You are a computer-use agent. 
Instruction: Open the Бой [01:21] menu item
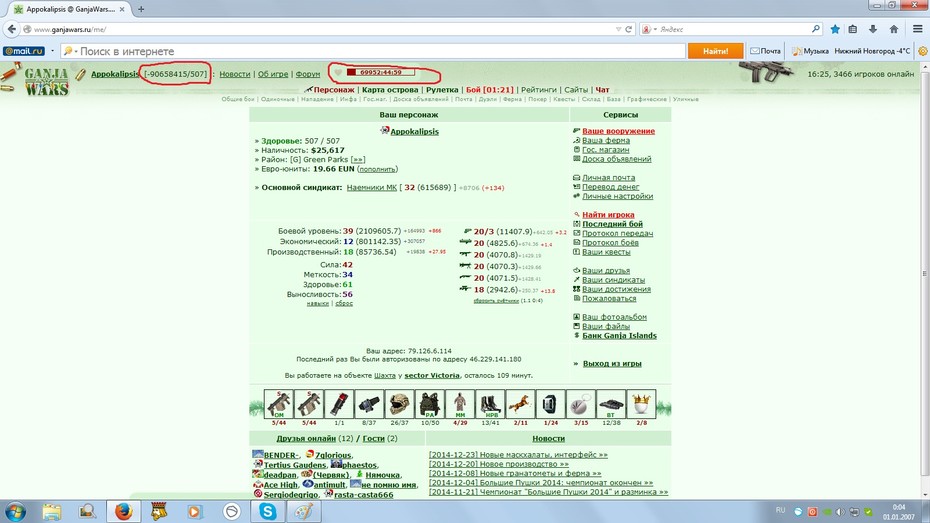(x=489, y=90)
